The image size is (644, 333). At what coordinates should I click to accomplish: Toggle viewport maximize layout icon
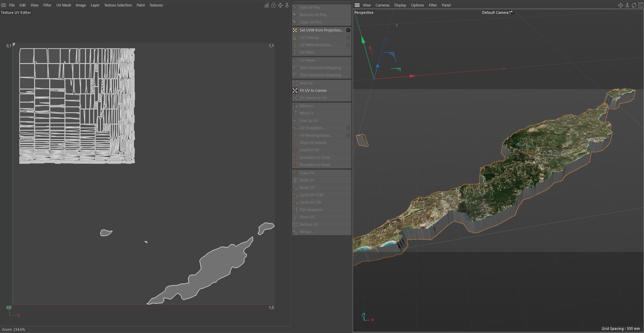[x=640, y=5]
